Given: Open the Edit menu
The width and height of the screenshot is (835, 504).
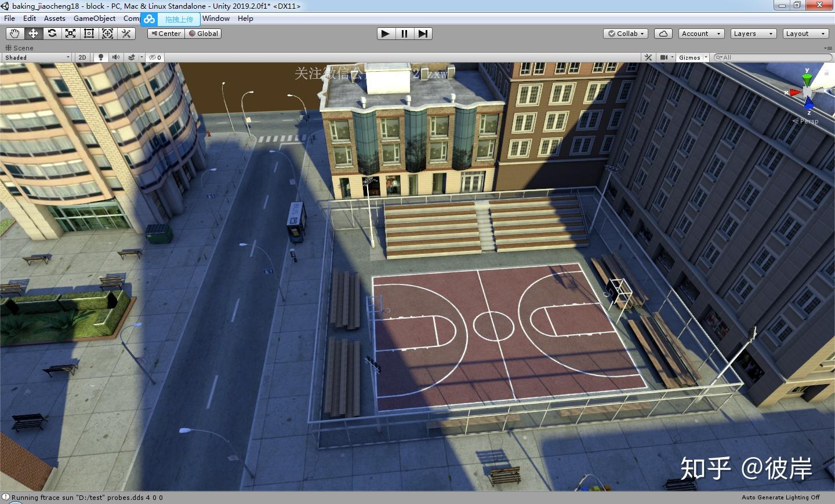Looking at the screenshot, I should click(x=30, y=19).
